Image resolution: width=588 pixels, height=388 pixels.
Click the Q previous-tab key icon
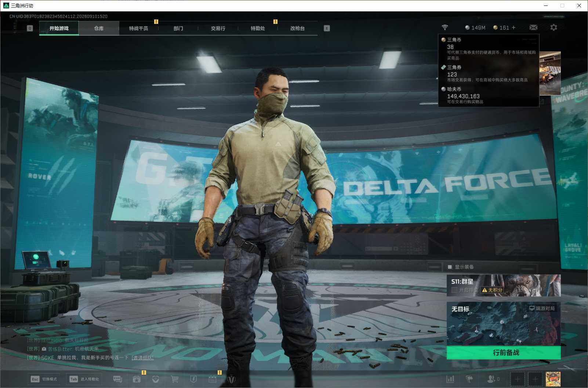pos(30,28)
